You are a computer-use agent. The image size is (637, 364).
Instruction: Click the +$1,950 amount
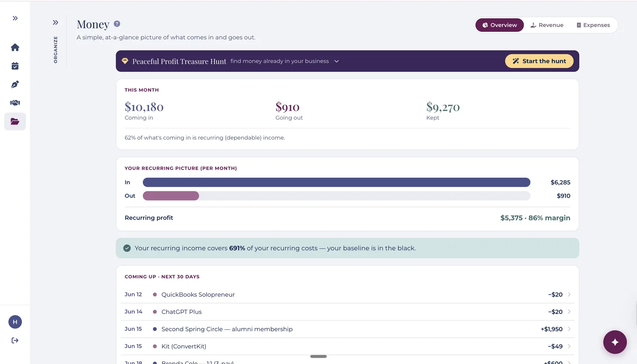[551, 329]
